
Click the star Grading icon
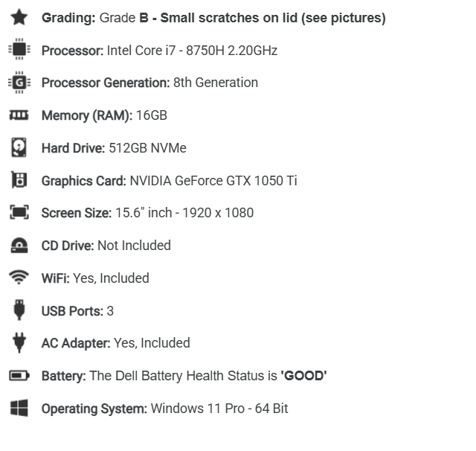[19, 17]
